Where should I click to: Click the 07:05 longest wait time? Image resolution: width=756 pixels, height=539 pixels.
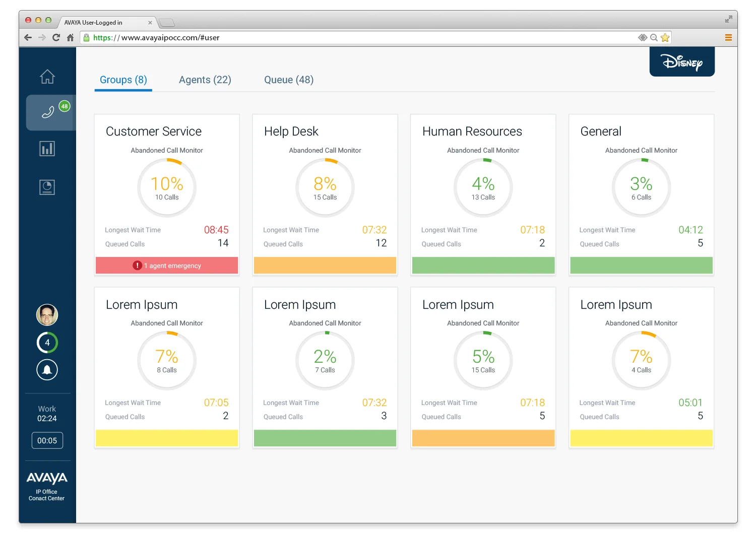(x=216, y=402)
